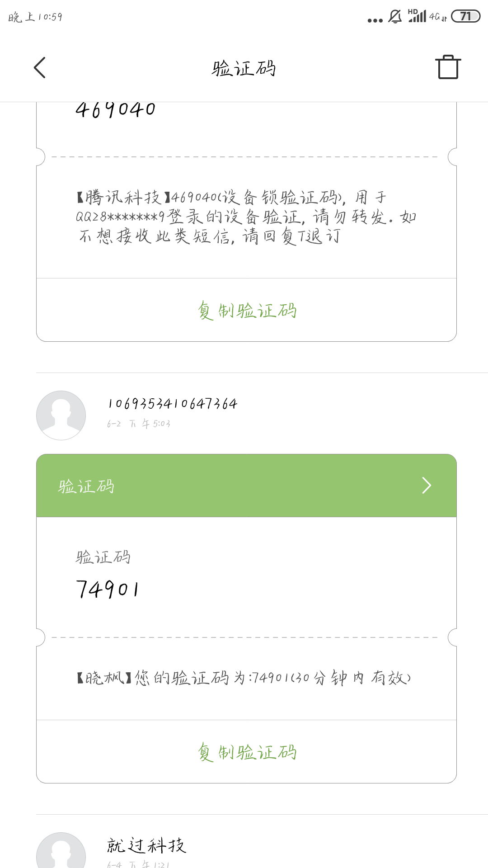This screenshot has height=868, width=488.
Task: Copy the 469040 verification code
Action: (246, 310)
